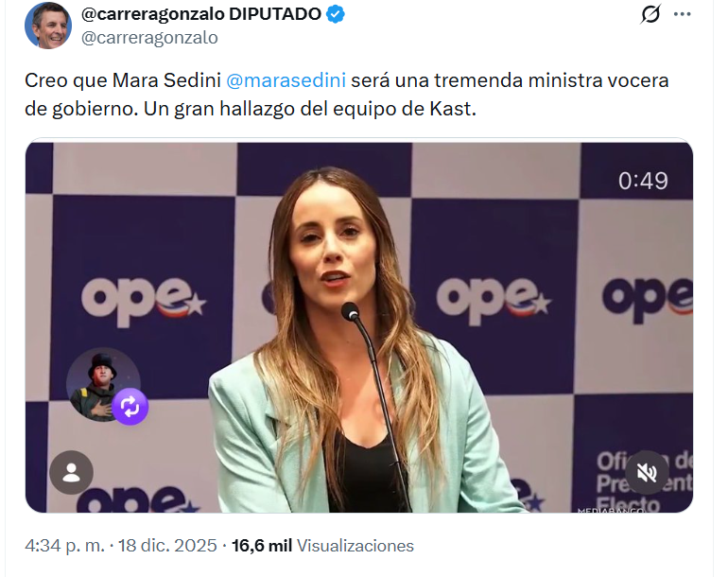Open the 4:34 p. m. timestamp link
The image size is (728, 577).
coord(64,546)
